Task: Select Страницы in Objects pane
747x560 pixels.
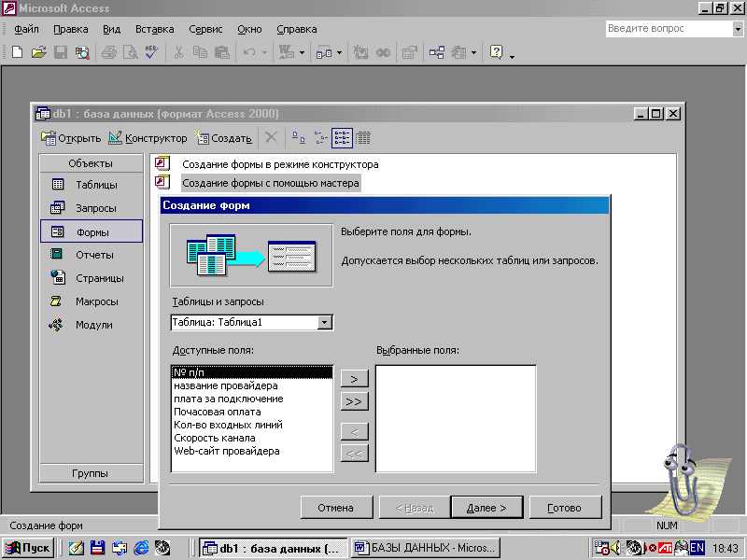Action: click(x=92, y=278)
